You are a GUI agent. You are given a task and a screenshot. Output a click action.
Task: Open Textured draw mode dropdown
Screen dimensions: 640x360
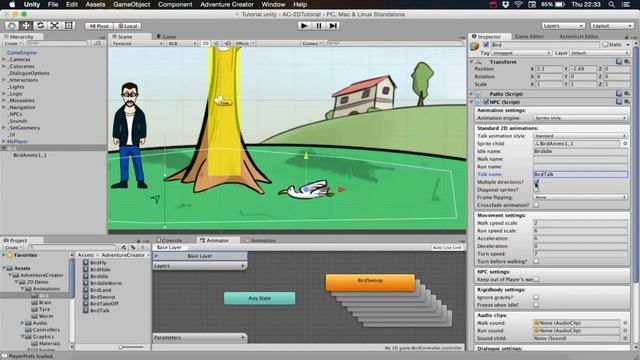point(136,43)
